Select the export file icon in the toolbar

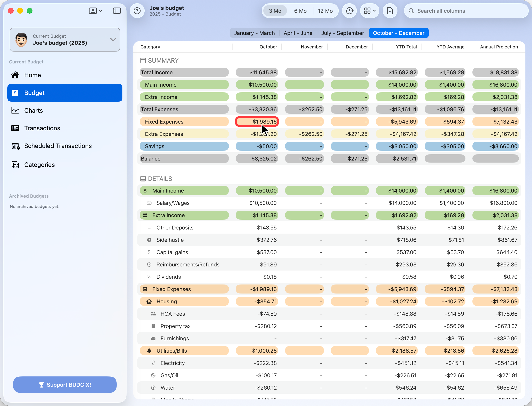[x=390, y=11]
